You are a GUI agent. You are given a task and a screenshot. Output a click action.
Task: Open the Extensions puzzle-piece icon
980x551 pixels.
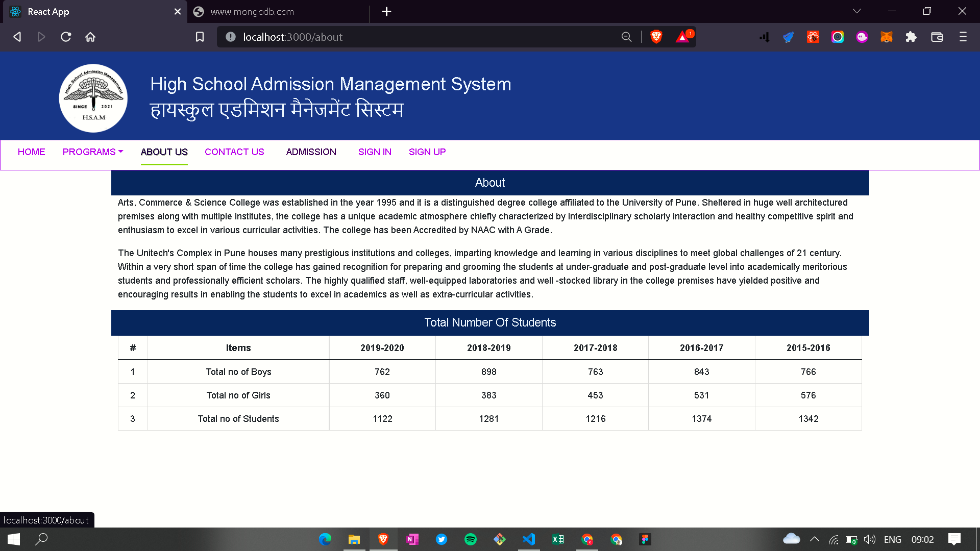click(911, 37)
